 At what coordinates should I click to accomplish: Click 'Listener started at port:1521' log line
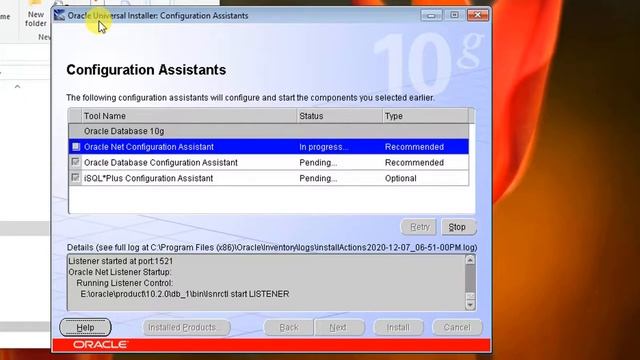pos(120,261)
